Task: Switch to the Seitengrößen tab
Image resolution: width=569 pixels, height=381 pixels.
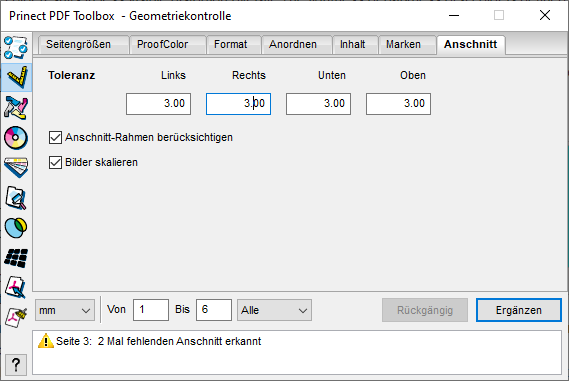Action: click(x=84, y=45)
